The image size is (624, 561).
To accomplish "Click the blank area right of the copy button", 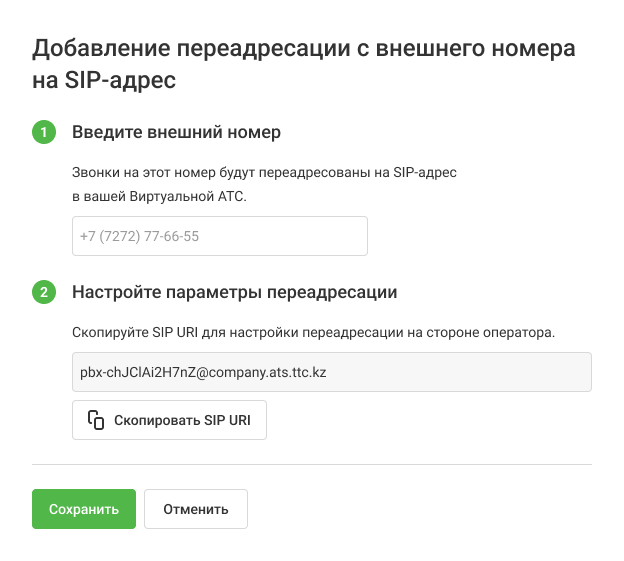I will click(430, 420).
